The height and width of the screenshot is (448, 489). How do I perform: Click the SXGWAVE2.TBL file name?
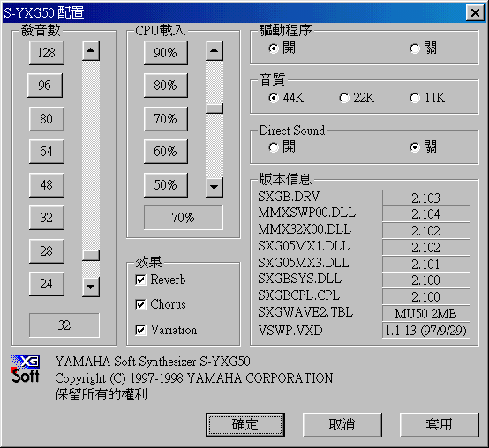pyautogui.click(x=305, y=312)
